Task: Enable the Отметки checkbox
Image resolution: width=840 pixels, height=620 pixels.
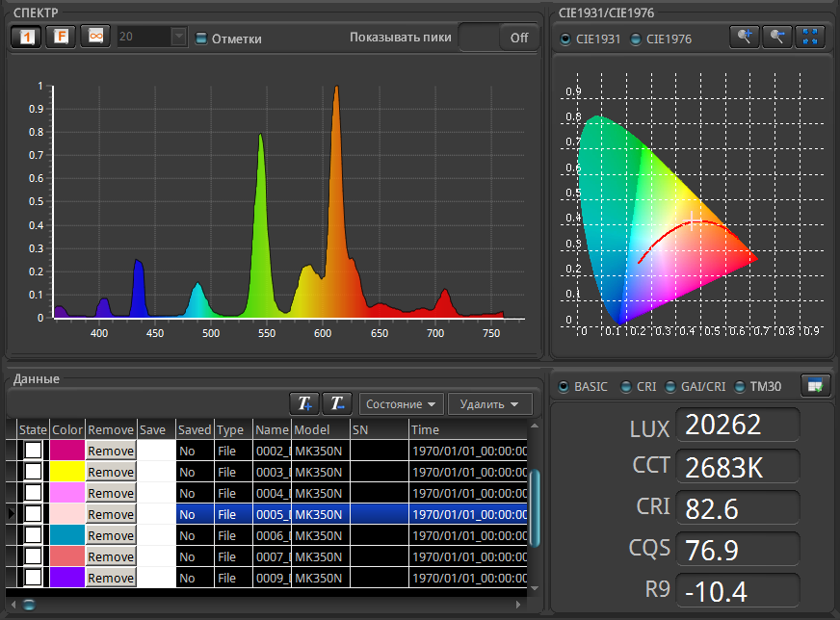Action: 202,39
